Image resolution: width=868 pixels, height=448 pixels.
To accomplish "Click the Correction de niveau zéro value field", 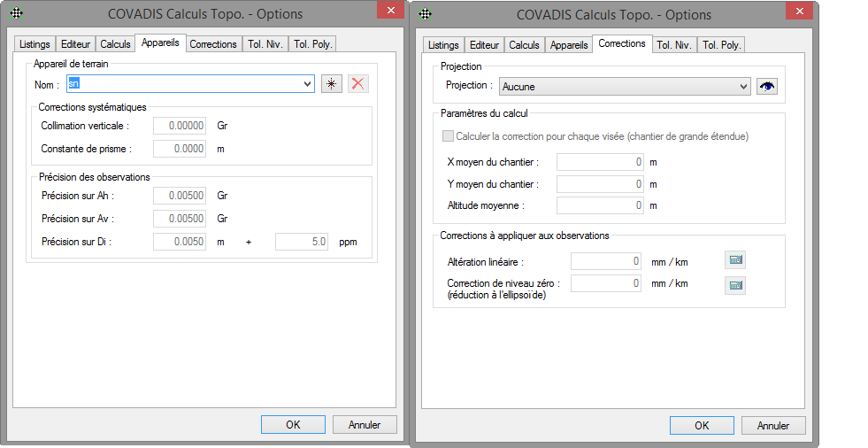I will [x=605, y=283].
